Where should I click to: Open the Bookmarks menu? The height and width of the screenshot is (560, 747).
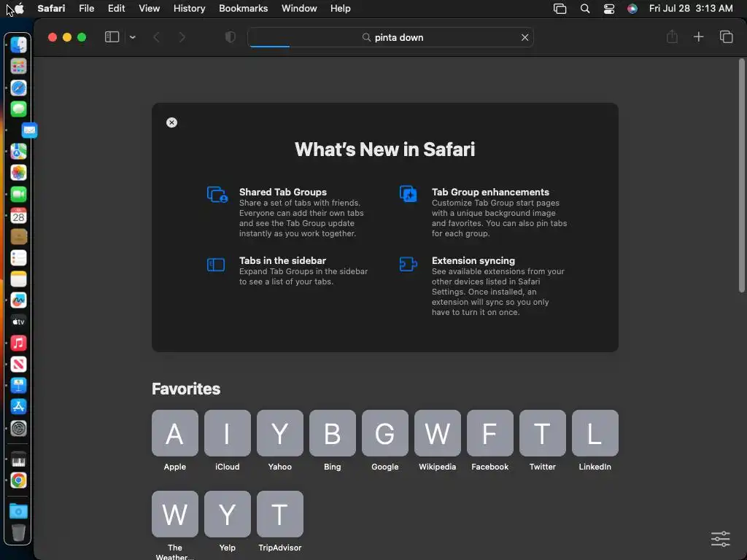tap(243, 9)
